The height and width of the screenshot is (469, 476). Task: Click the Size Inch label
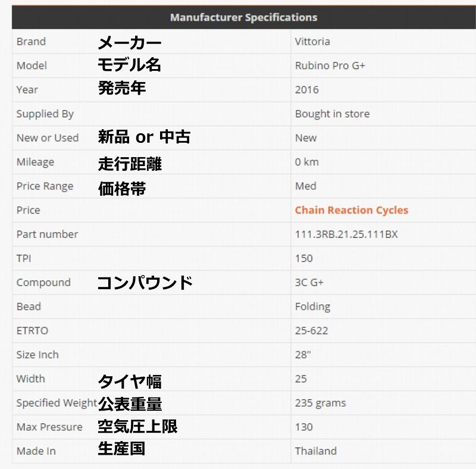[37, 355]
